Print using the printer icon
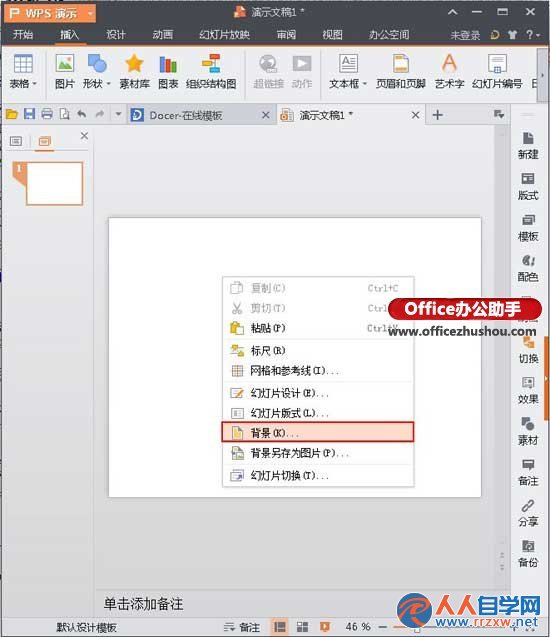 (x=47, y=115)
